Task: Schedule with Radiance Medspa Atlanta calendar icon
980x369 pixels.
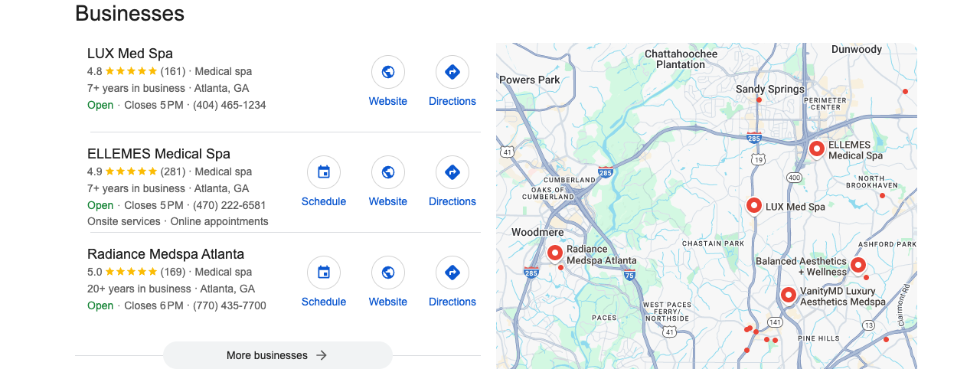Action: pos(324,273)
